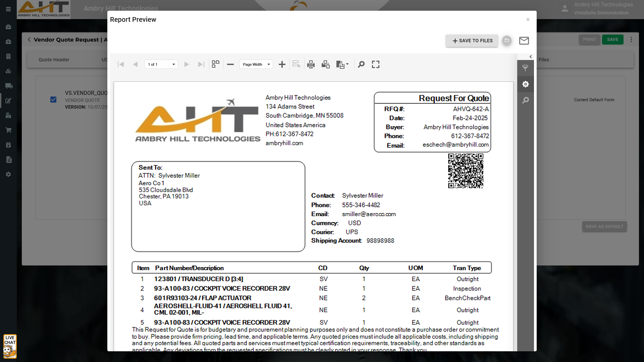Open the settings gear side panel

(x=525, y=84)
